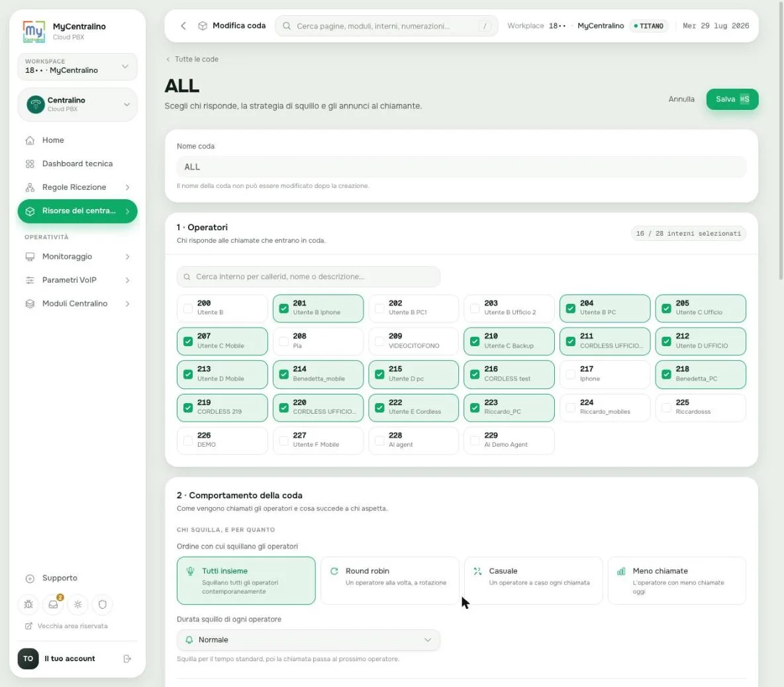Screen dimensions: 784x687
Task: Uncheck interno 218 Benedetta_PC
Action: (x=666, y=374)
